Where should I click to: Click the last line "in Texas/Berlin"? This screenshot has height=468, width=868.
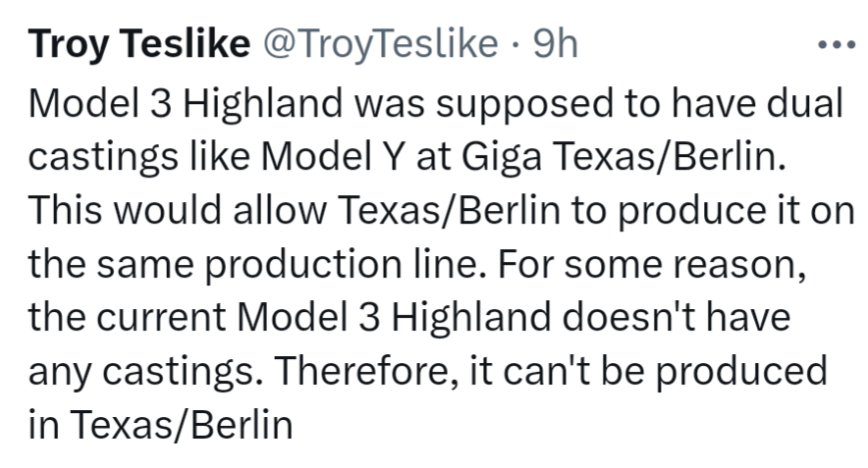point(161,425)
